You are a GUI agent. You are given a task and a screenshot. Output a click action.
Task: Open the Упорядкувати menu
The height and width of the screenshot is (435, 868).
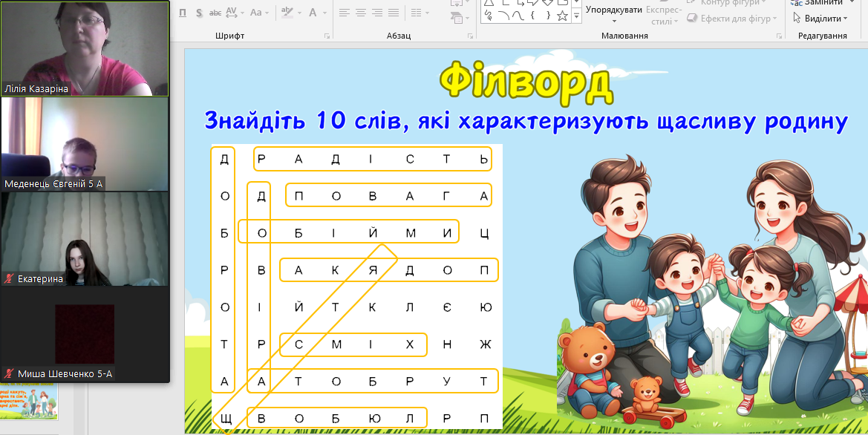(614, 14)
